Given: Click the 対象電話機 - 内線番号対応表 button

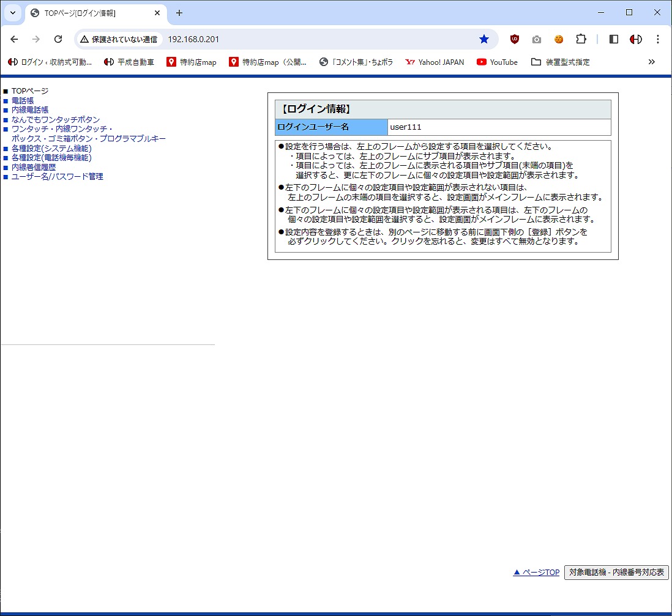Looking at the screenshot, I should (616, 573).
